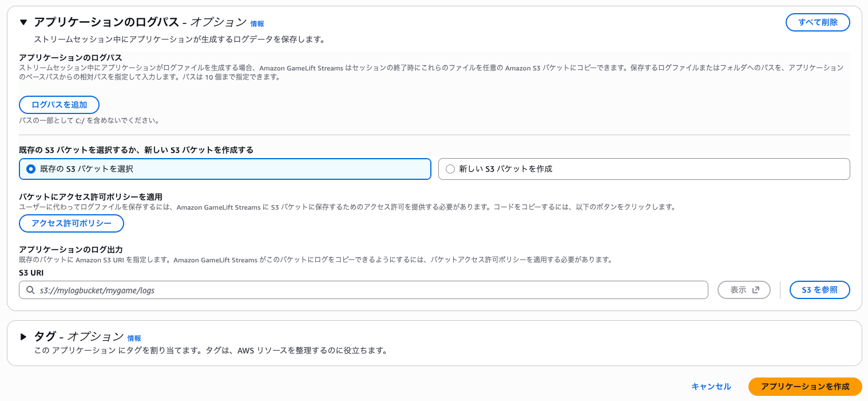This screenshot has width=868, height=401.
Task: Click the アプリケーションを作成 button
Action: (805, 387)
